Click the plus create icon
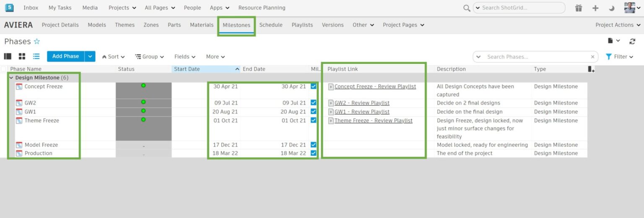644x218 pixels. point(595,8)
